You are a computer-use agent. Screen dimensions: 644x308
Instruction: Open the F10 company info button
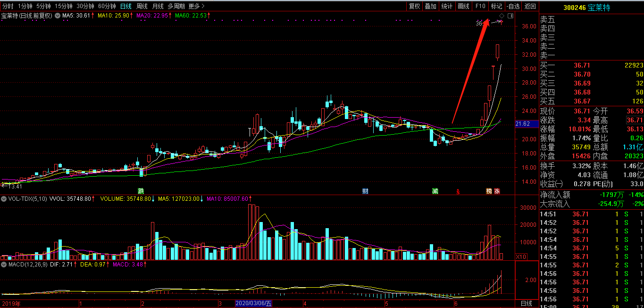pos(480,6)
